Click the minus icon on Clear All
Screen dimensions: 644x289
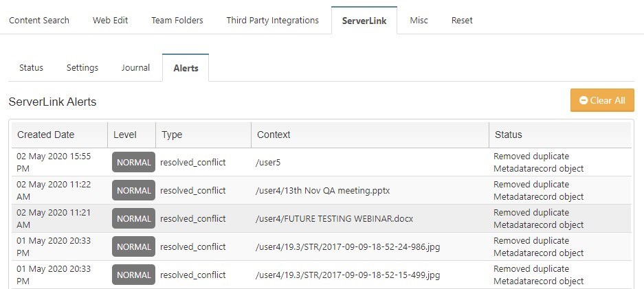pos(584,100)
